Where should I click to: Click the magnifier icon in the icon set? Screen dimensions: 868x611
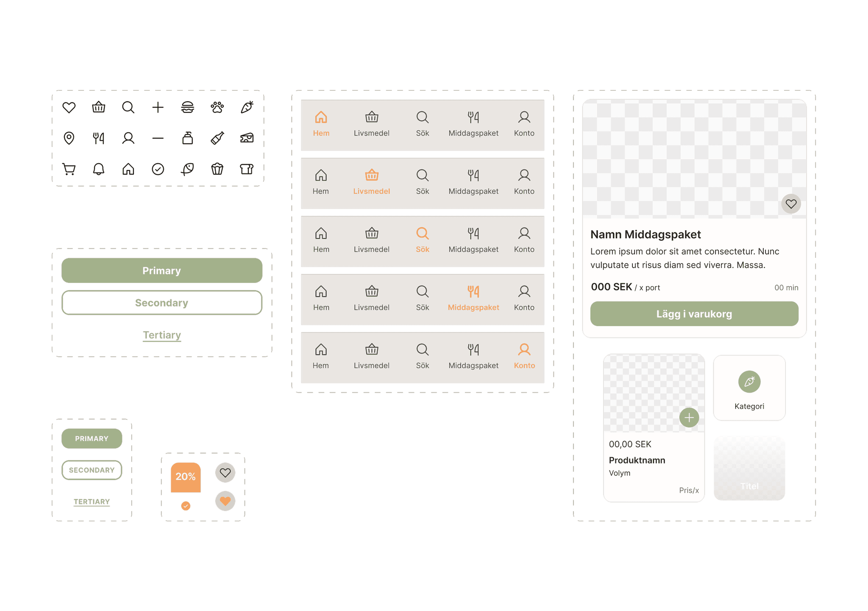(128, 107)
